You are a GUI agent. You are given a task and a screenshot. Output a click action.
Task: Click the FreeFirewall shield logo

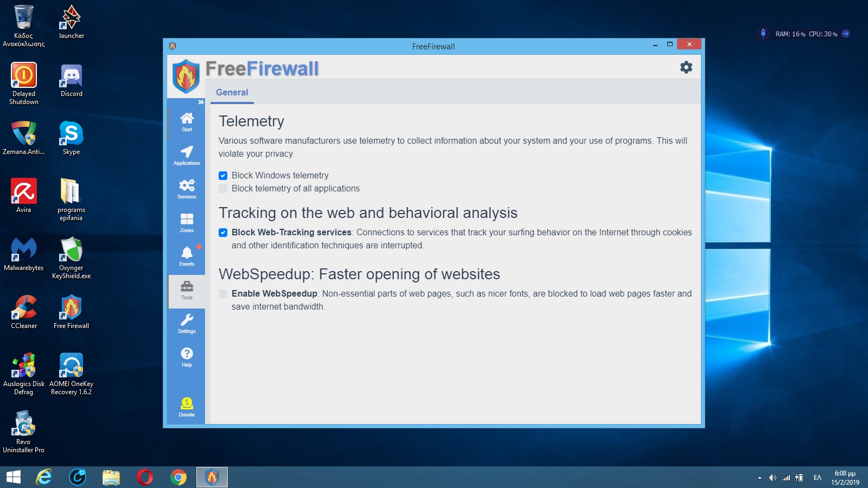(186, 76)
